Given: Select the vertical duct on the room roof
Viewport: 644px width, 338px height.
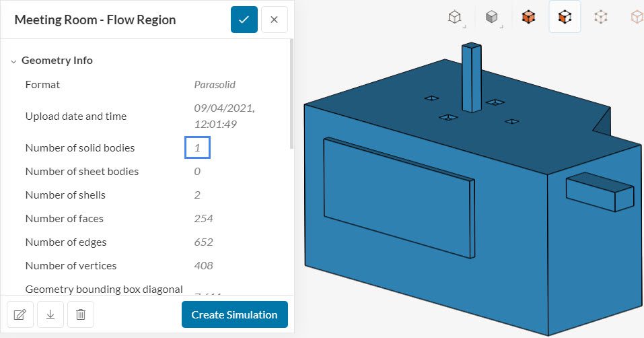Looking at the screenshot, I should 471,77.
